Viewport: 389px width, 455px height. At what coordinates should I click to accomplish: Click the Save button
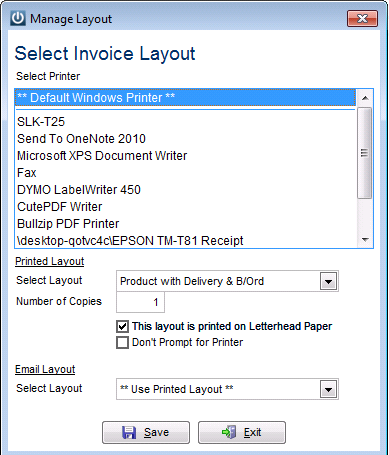click(146, 432)
